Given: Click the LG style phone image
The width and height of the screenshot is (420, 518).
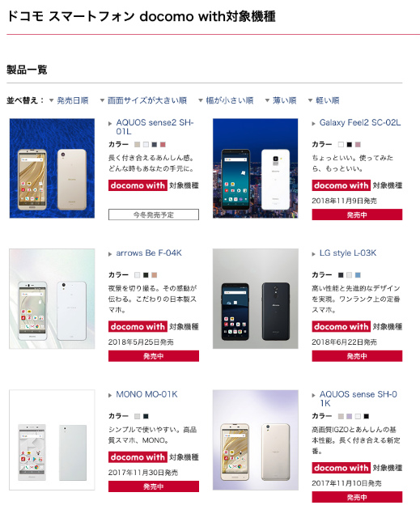Looking at the screenshot, I should (255, 299).
